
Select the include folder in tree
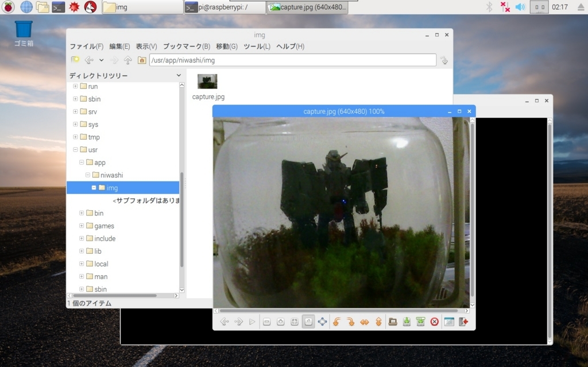click(x=105, y=239)
